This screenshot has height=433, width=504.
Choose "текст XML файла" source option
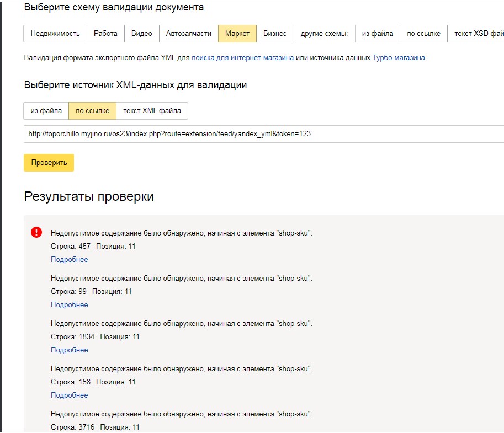tap(152, 110)
